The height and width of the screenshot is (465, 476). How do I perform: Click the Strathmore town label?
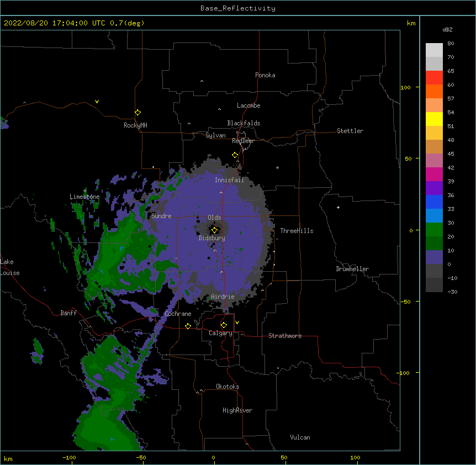[x=285, y=336]
